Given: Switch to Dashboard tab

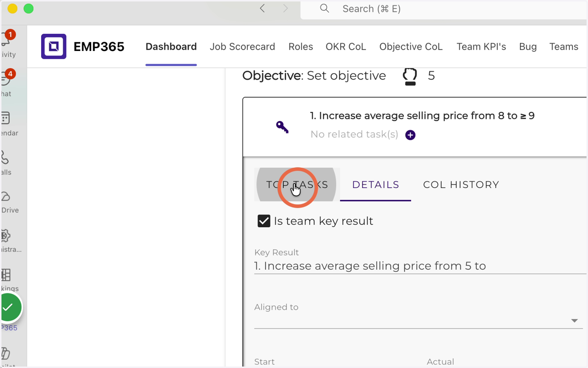Looking at the screenshot, I should coord(171,47).
